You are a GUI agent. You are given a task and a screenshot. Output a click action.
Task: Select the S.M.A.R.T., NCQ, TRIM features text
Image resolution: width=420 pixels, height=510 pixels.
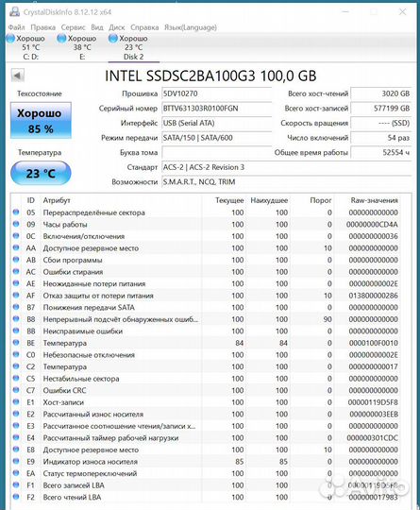(199, 182)
